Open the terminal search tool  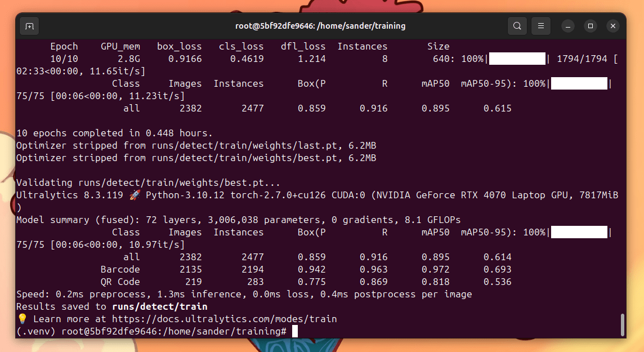pos(517,26)
